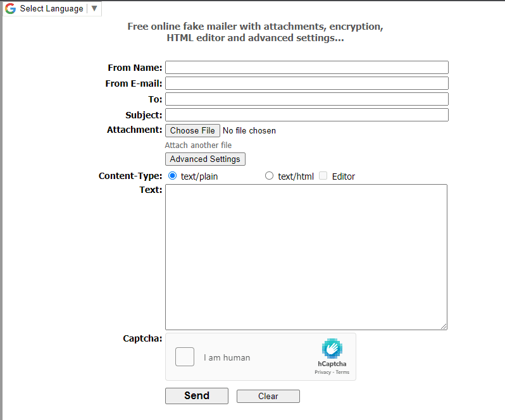
Task: Click the Choose File button
Action: coord(192,130)
